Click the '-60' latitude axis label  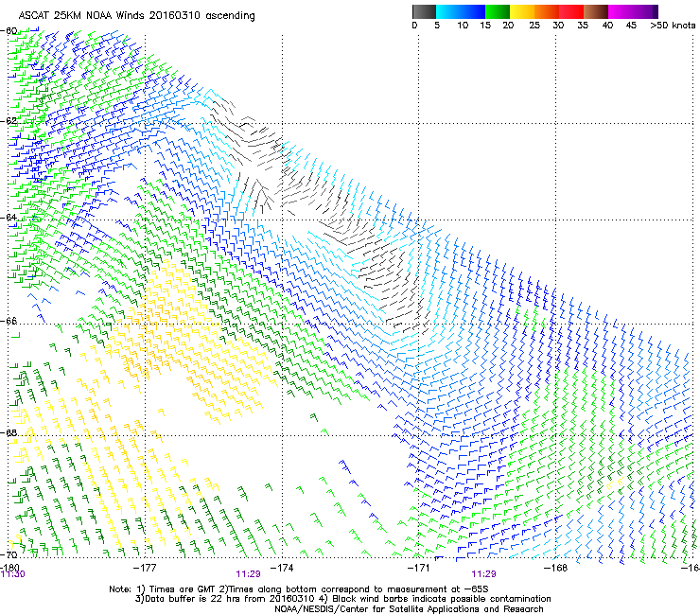click(x=9, y=31)
